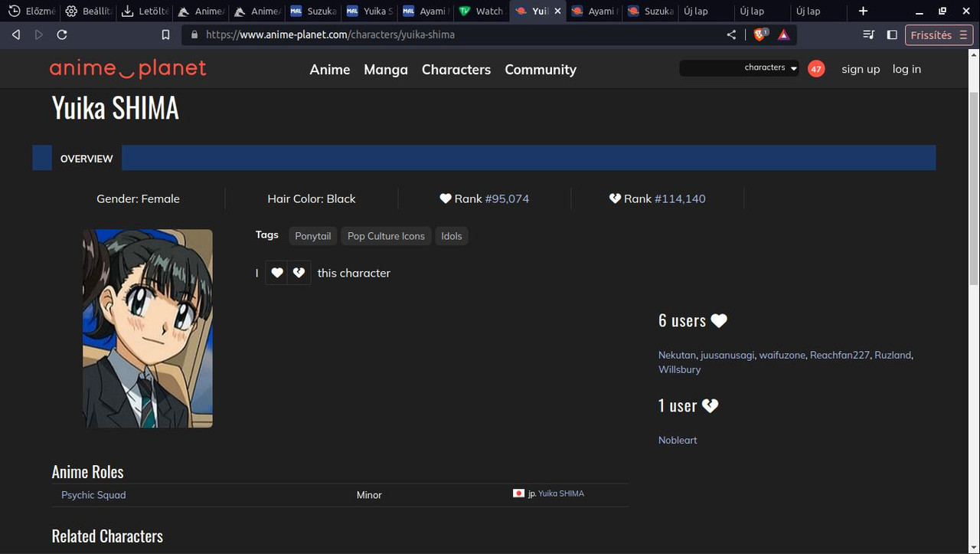
Task: Open the Anime menu in site navigation
Action: (x=330, y=69)
